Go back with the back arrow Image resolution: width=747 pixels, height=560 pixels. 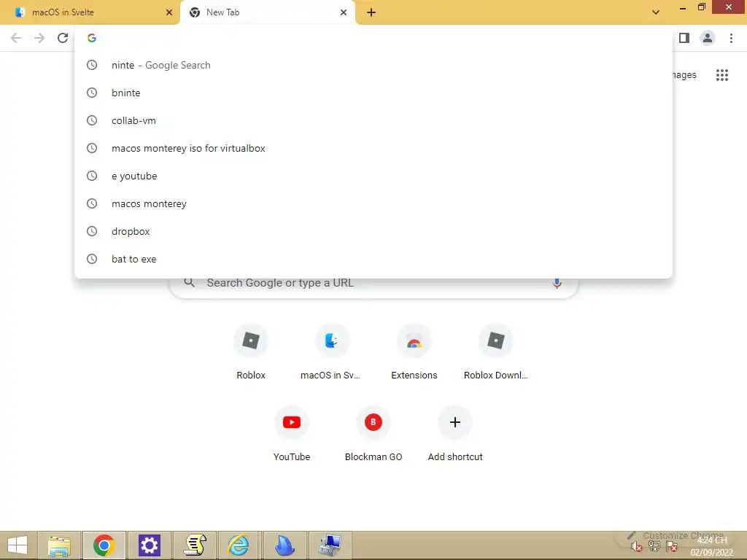coord(16,38)
